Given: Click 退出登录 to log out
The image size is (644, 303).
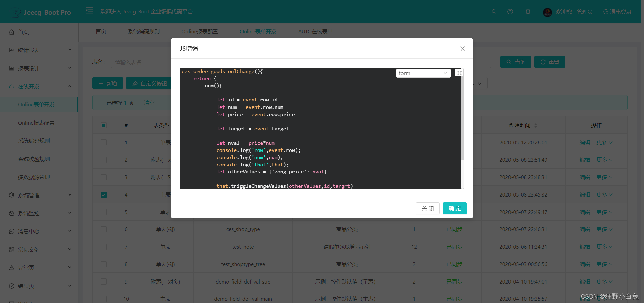Looking at the screenshot, I should pos(617,12).
